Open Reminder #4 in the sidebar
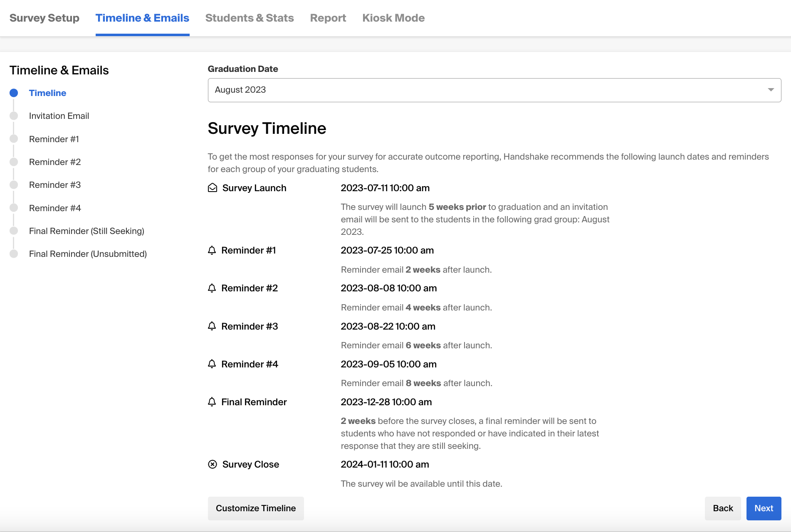 [55, 208]
